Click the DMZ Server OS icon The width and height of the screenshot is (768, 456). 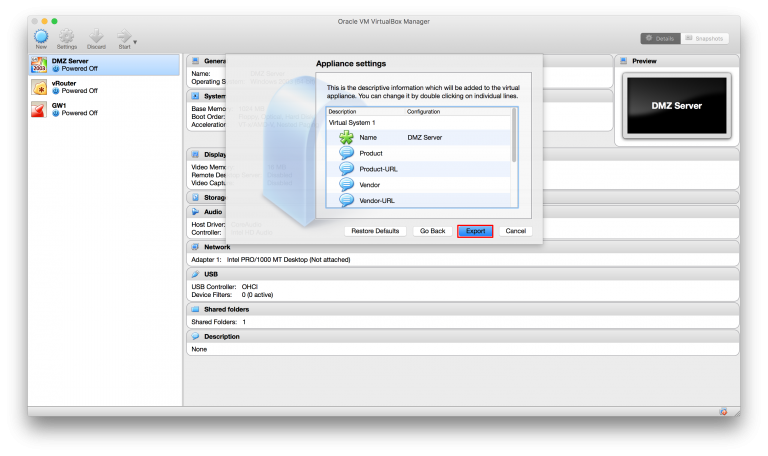click(39, 65)
